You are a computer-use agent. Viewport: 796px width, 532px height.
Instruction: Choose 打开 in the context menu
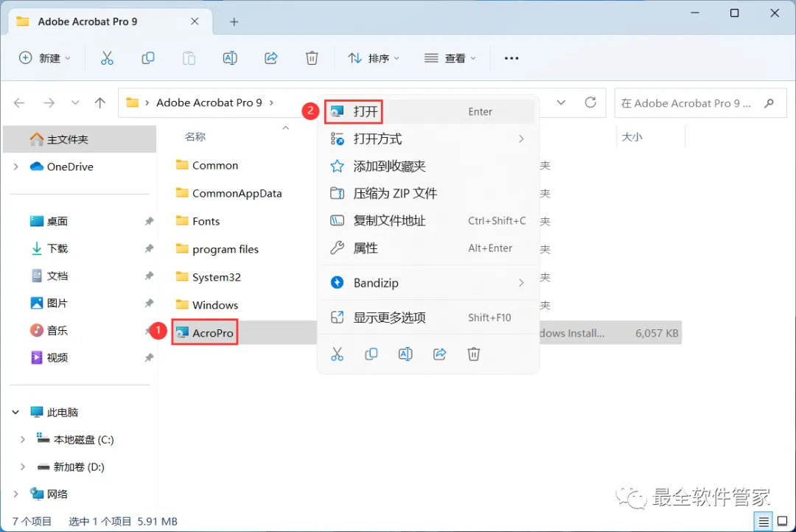point(428,111)
